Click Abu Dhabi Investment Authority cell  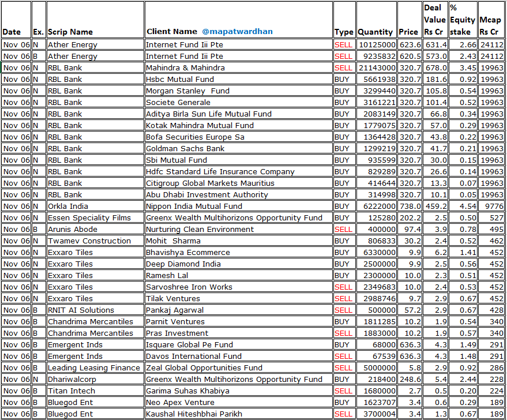coord(239,195)
